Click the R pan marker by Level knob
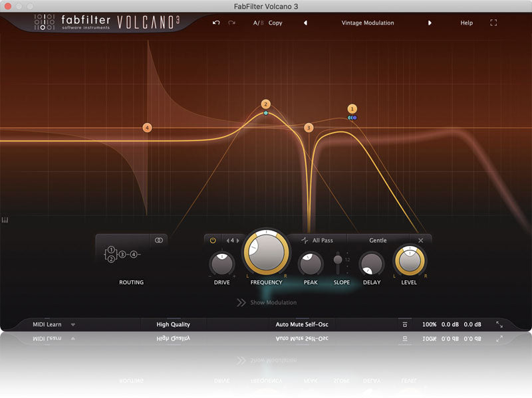 coord(426,276)
